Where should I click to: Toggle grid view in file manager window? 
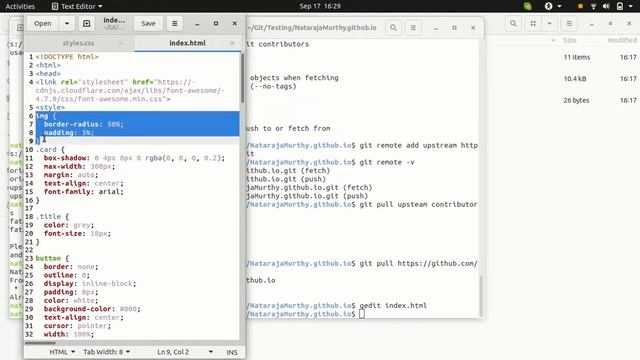coord(533,24)
